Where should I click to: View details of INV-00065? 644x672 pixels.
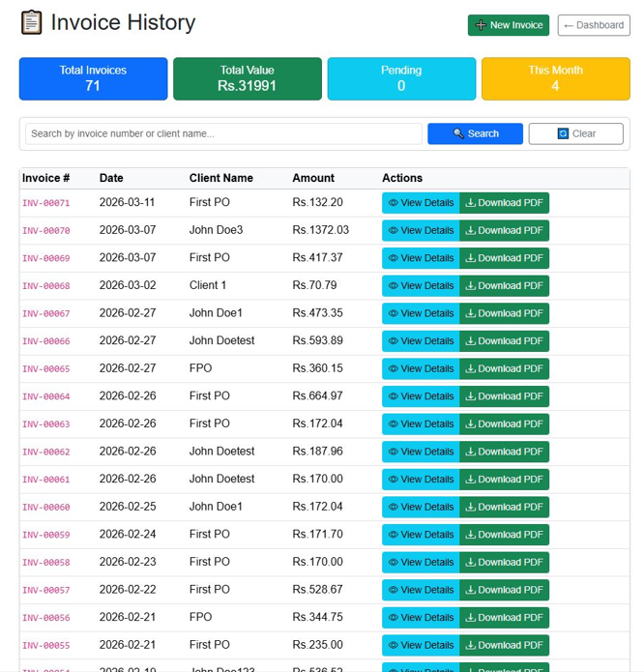click(x=421, y=368)
